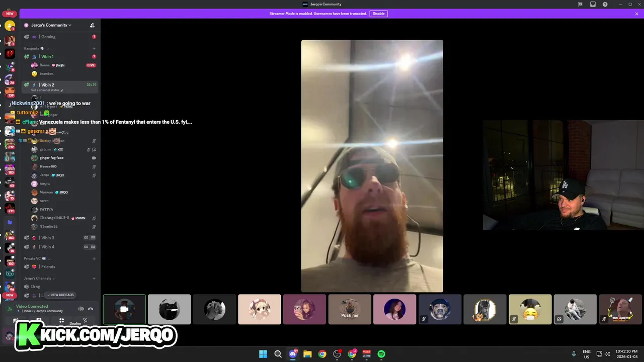The height and width of the screenshot is (362, 644).
Task: Add a channel to Jerqo's Channels
Action: [94, 278]
